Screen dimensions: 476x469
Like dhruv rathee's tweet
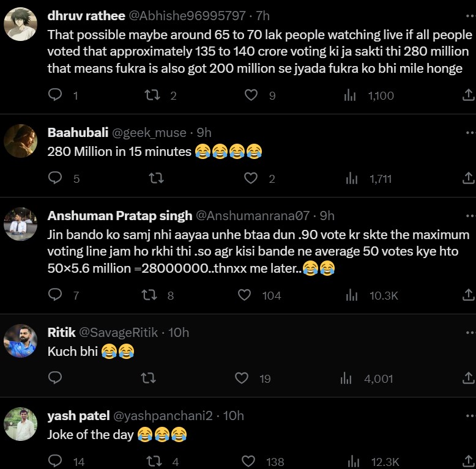pos(251,95)
